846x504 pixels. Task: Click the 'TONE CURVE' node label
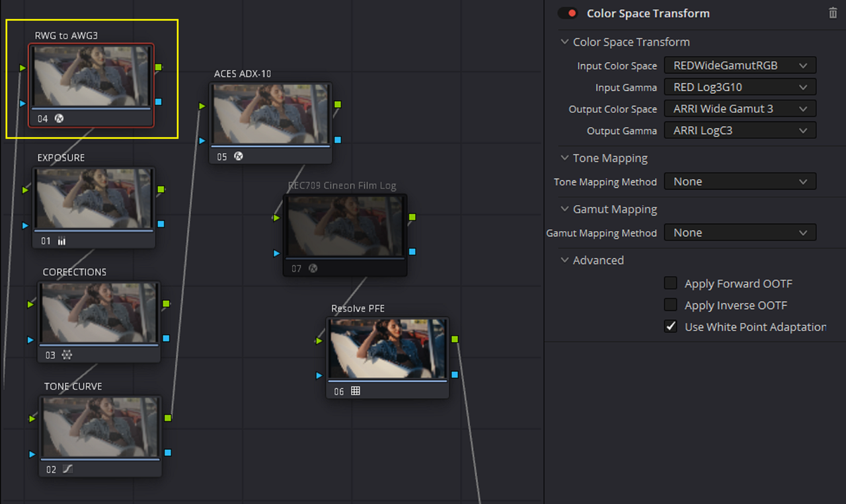pyautogui.click(x=73, y=386)
